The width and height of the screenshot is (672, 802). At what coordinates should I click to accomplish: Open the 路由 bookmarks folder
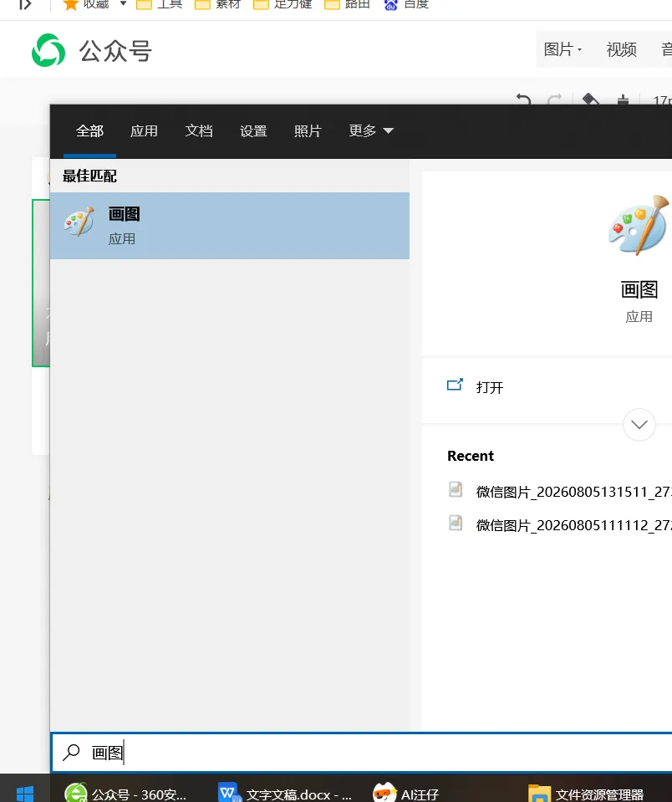[x=348, y=5]
